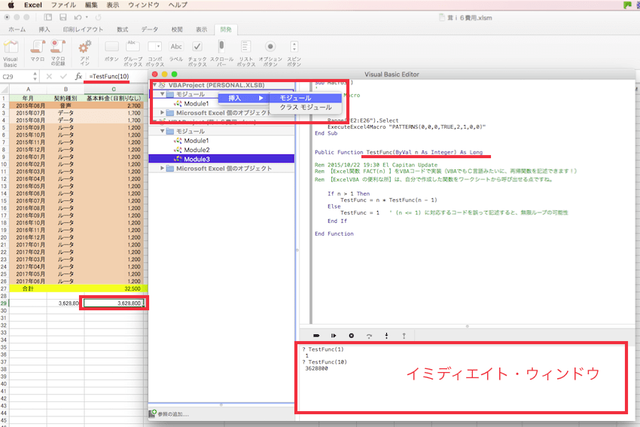Insert a ラベル form control
Image resolution: width=640 pixels, height=427 pixels.
(176, 51)
